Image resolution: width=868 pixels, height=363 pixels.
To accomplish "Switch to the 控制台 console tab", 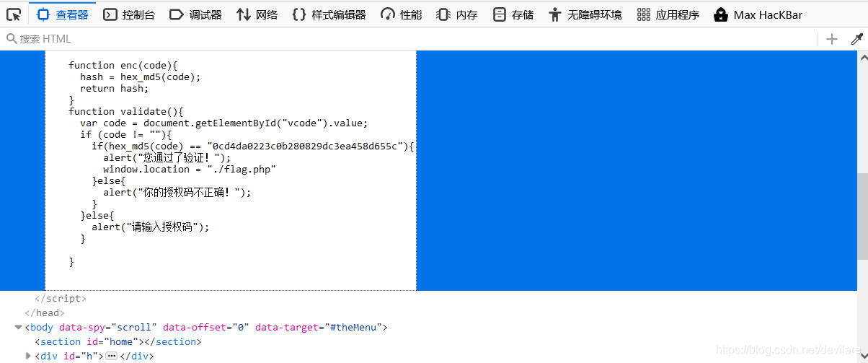I will pyautogui.click(x=129, y=14).
